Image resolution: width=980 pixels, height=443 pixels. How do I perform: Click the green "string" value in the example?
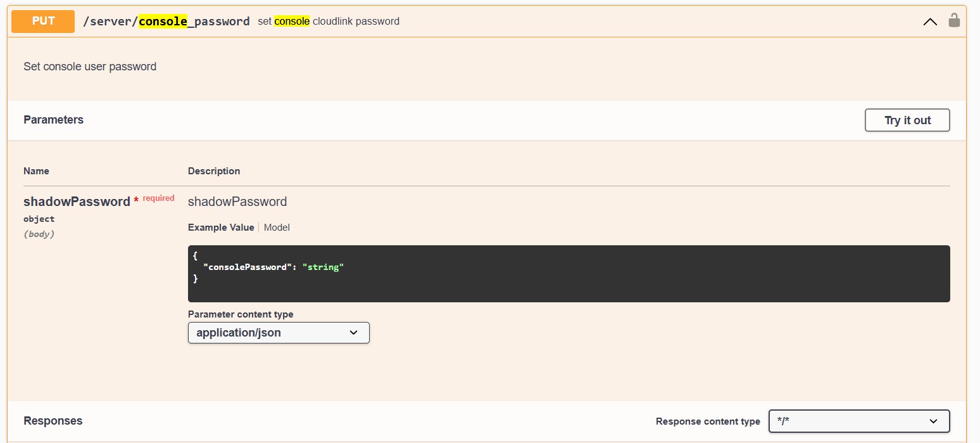(323, 267)
